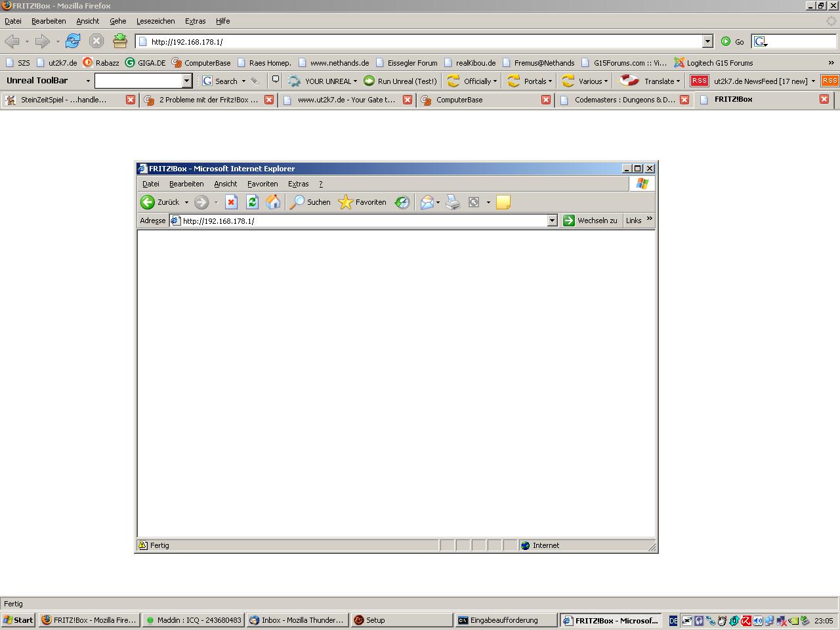Click the Firefox downloads toolbar icon
The width and height of the screenshot is (840, 630).
coord(119,41)
